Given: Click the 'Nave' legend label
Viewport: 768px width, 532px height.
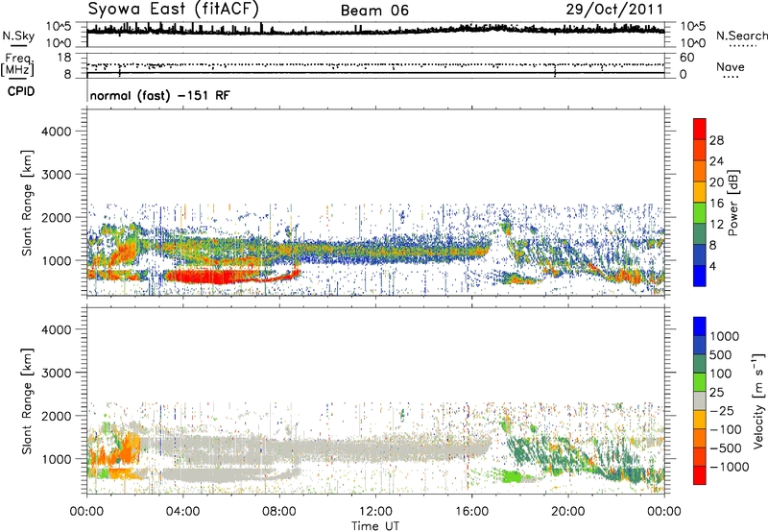Looking at the screenshot, I should click(731, 66).
